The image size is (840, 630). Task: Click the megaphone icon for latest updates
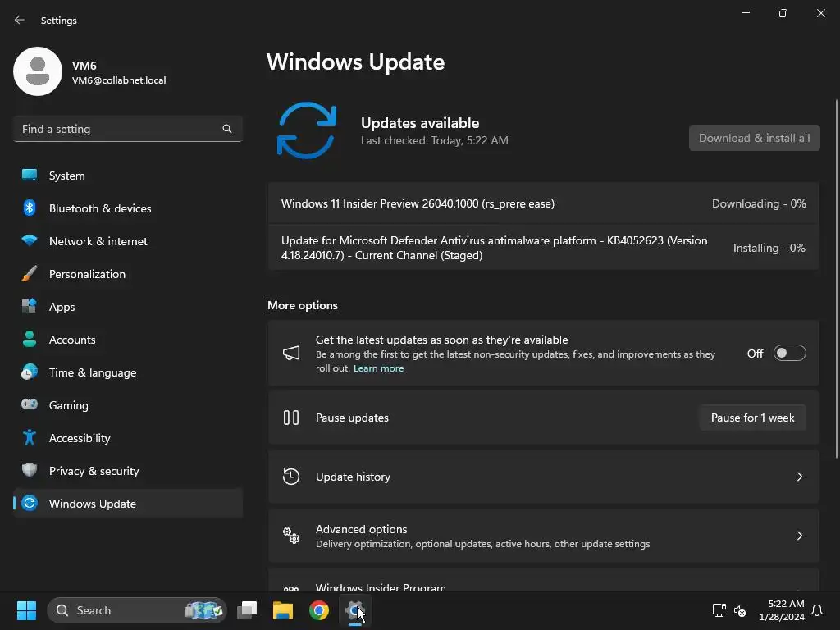coord(291,353)
